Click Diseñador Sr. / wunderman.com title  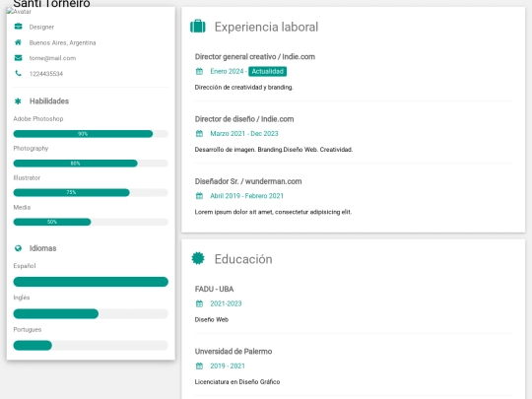pyautogui.click(x=248, y=181)
